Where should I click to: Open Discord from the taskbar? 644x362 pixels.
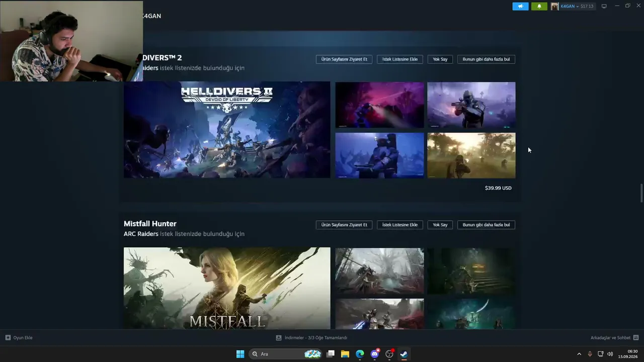coord(375,354)
